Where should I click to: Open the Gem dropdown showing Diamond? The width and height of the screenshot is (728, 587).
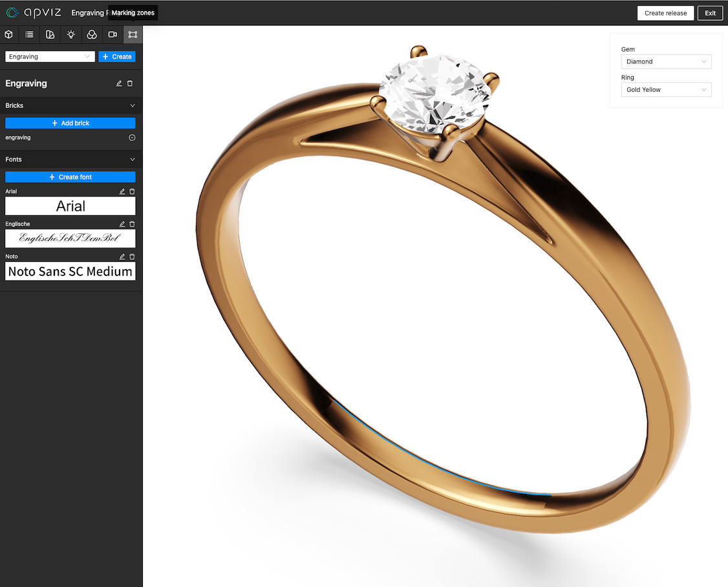(x=666, y=61)
